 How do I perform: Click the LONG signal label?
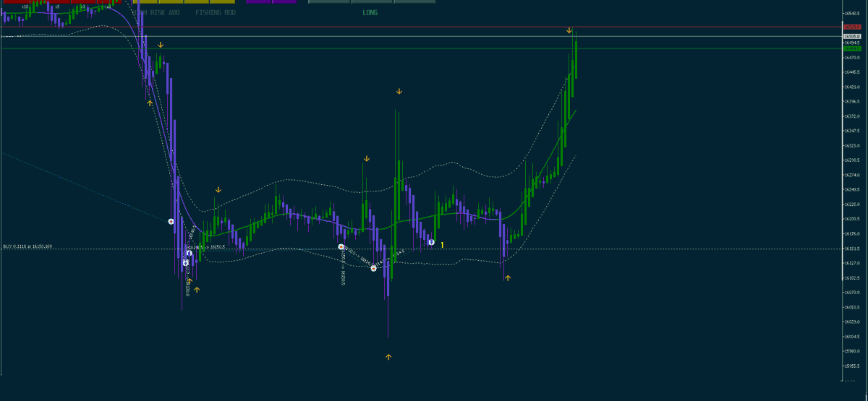tap(370, 13)
